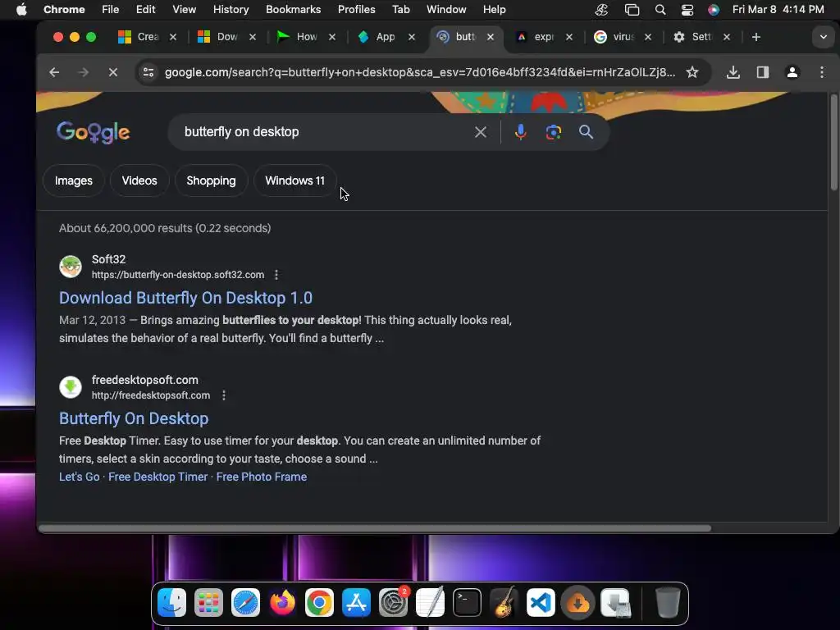Open Trash in the Dock
The height and width of the screenshot is (630, 840).
point(668,603)
